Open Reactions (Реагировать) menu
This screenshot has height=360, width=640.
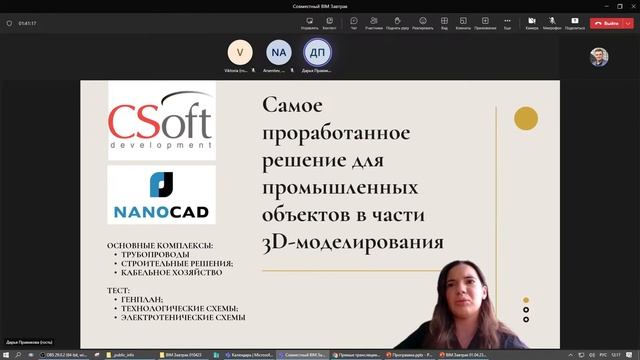(x=423, y=23)
